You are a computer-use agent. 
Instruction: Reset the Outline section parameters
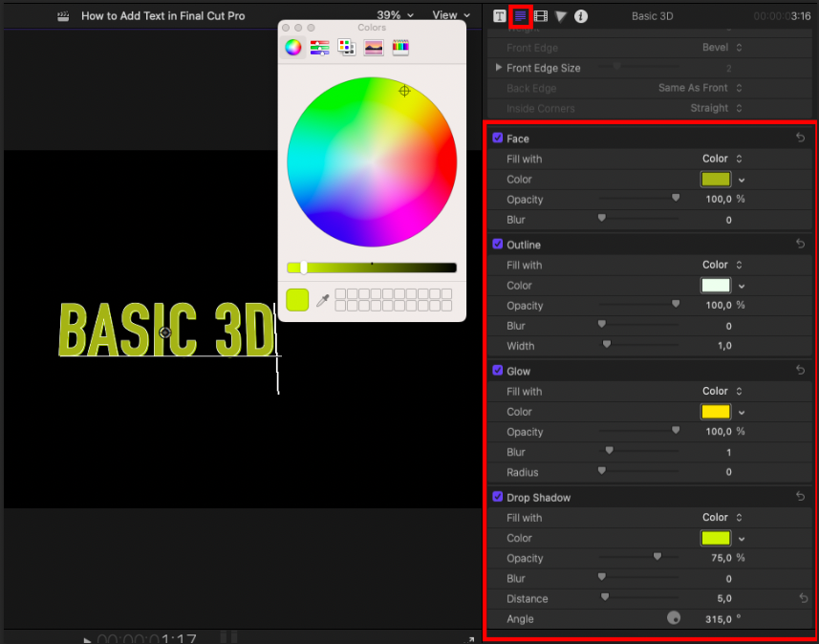click(x=800, y=244)
